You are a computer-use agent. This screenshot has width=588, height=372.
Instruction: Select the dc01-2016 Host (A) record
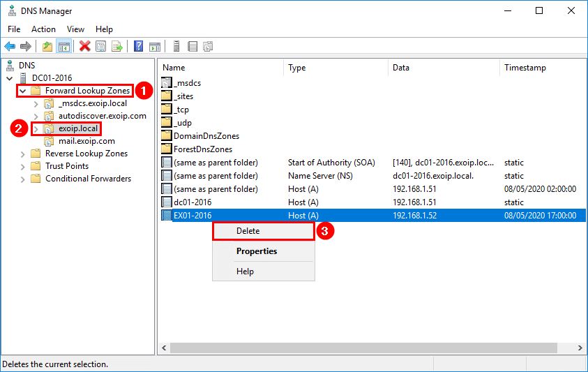pos(373,202)
